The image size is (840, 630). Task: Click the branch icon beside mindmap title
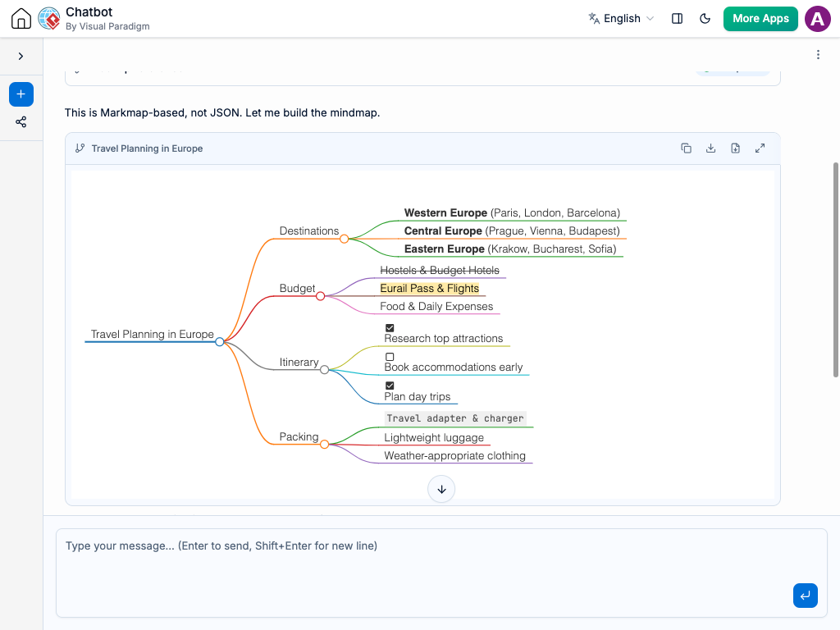[80, 148]
